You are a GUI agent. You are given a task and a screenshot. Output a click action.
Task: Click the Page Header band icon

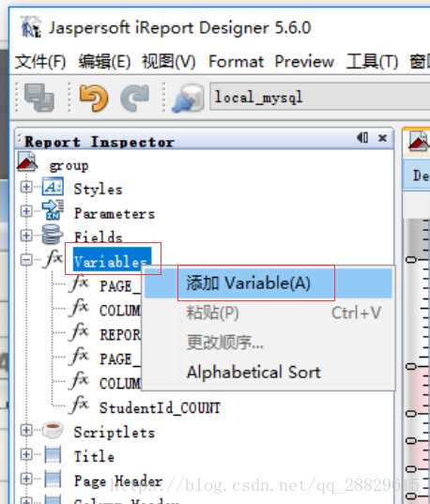tap(53, 479)
